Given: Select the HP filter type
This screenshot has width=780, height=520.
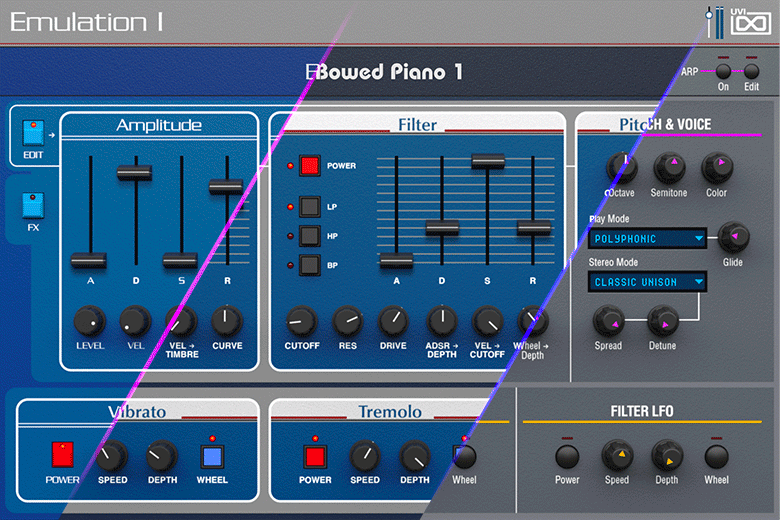Looking at the screenshot, I should pyautogui.click(x=309, y=236).
